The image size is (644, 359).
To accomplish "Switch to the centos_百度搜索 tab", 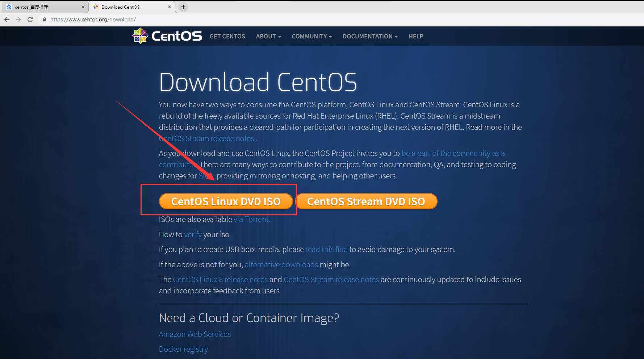I will point(45,7).
